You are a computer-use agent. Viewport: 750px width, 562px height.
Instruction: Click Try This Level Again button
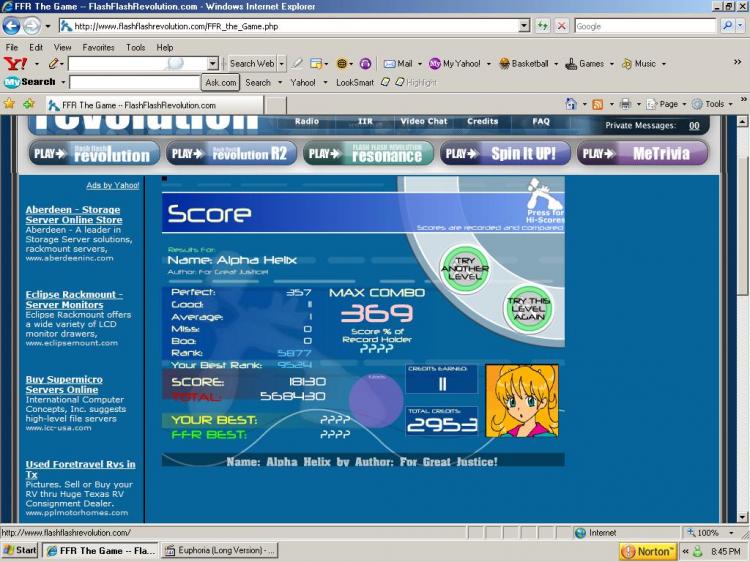[529, 309]
